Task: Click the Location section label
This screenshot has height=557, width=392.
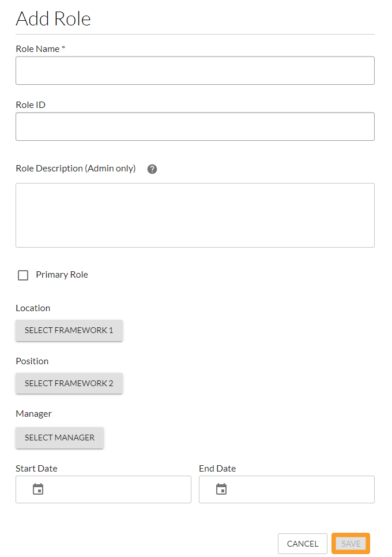Action: [33, 308]
